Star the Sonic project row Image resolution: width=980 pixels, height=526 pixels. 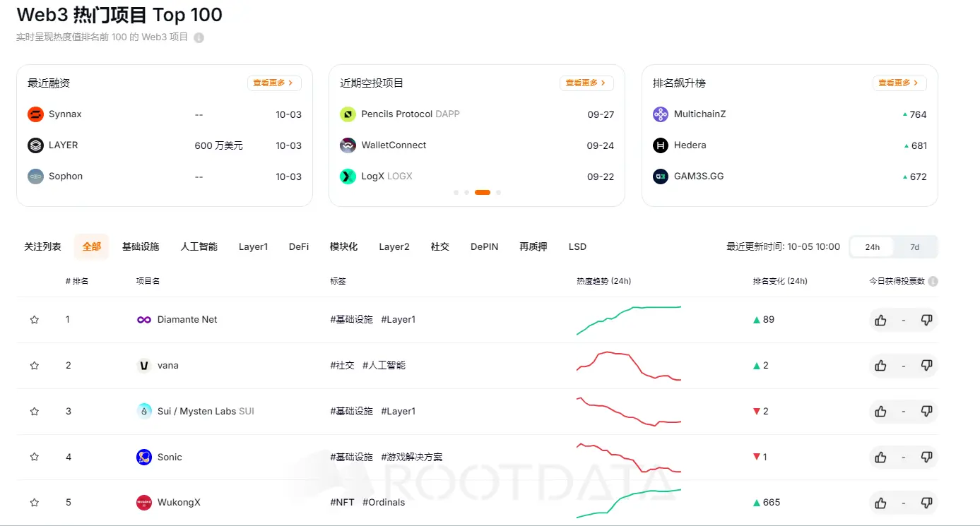coord(34,457)
